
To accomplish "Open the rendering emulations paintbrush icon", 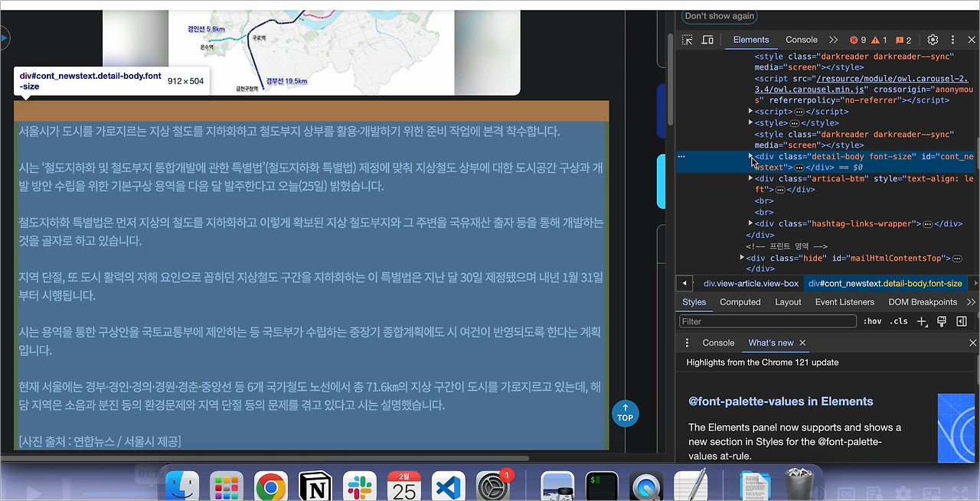I will [942, 322].
